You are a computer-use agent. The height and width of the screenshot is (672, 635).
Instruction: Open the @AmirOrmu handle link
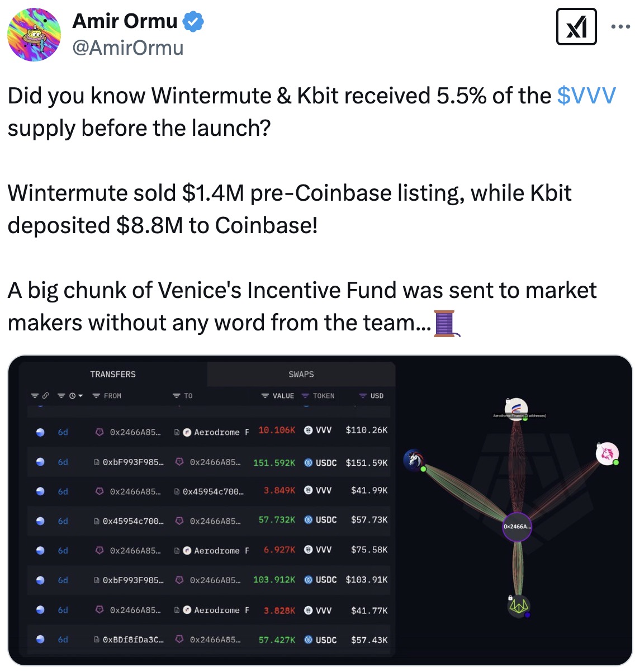(x=128, y=48)
